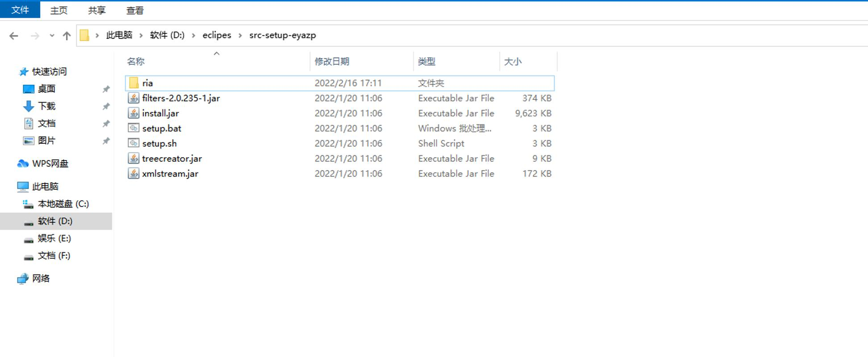The height and width of the screenshot is (357, 868).
Task: Click the 此电脑 computer icon in sidebar
Action: (x=23, y=187)
